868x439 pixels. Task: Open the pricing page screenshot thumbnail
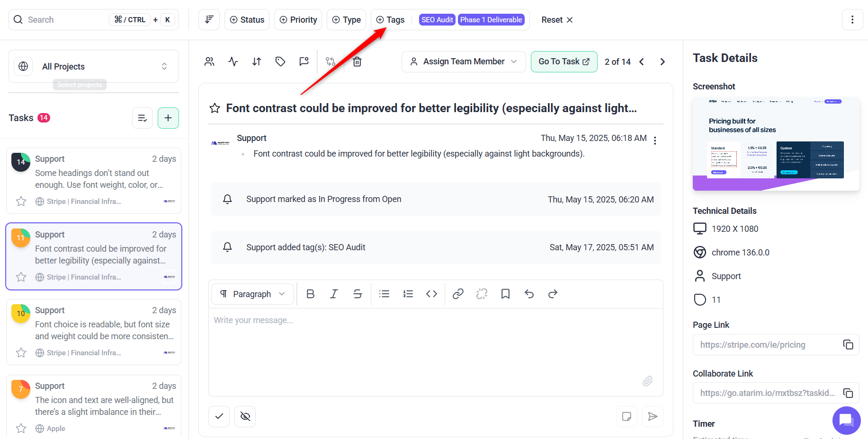click(x=776, y=144)
